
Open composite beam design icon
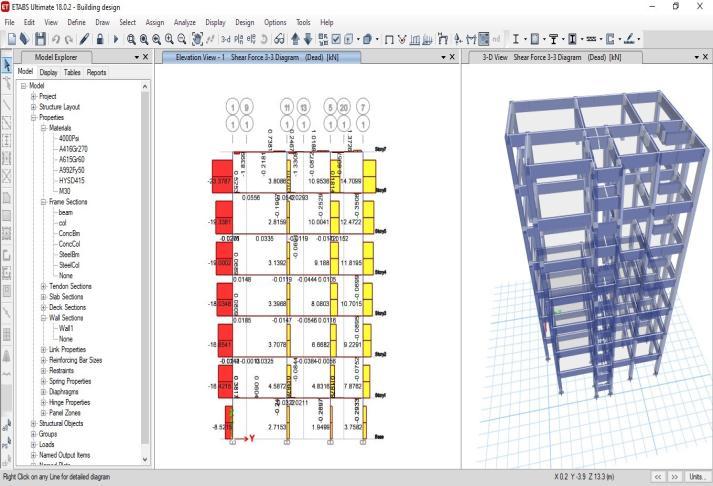553,39
